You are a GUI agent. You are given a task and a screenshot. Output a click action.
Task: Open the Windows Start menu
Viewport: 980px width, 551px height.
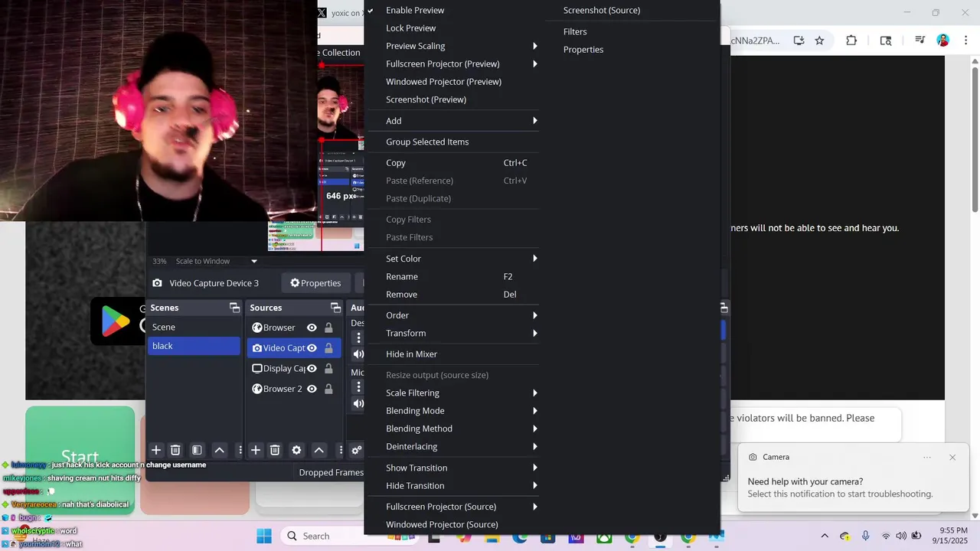click(x=264, y=536)
